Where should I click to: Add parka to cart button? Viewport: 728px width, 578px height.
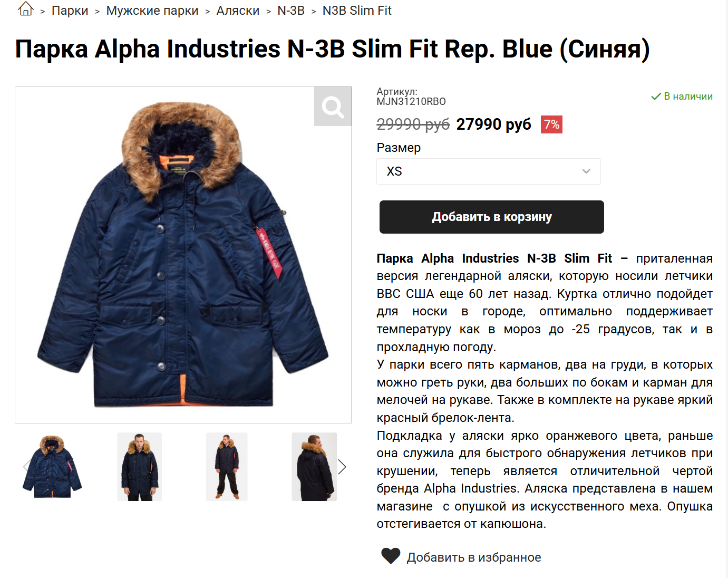[491, 217]
